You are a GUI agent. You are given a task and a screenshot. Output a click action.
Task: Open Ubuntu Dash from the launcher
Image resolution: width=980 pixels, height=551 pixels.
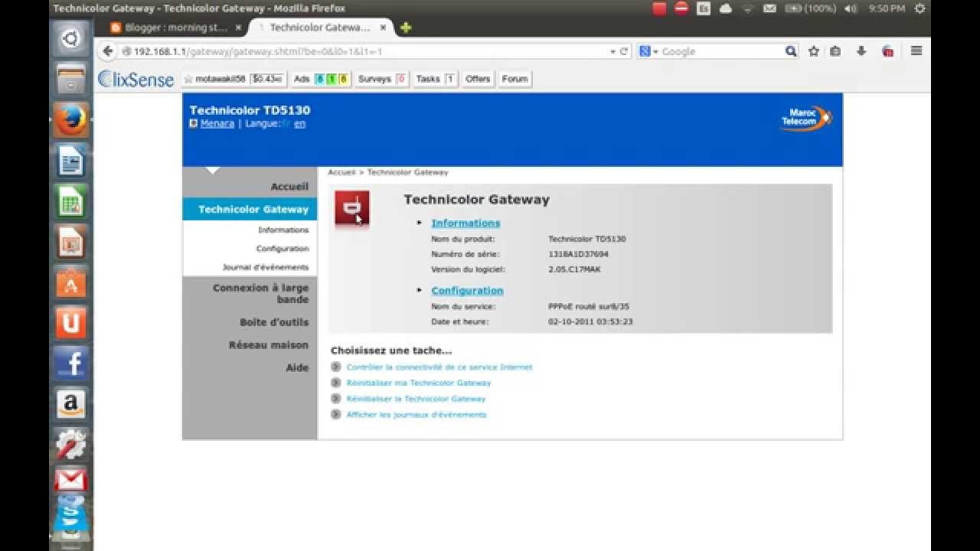[71, 38]
